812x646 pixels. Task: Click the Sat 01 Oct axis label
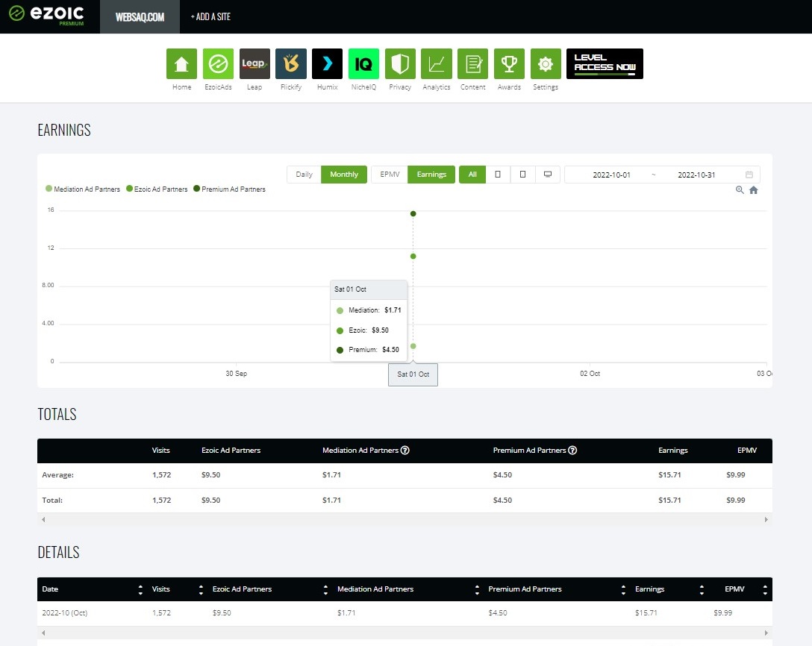click(x=413, y=374)
